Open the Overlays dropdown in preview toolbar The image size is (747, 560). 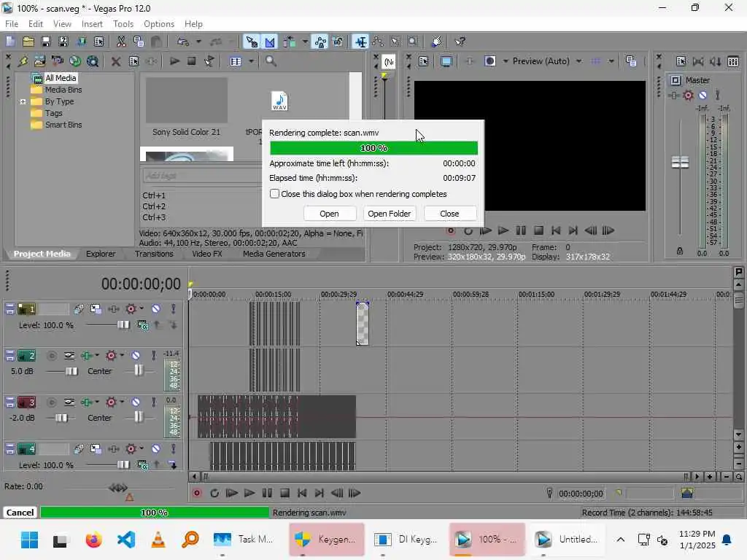pos(611,61)
